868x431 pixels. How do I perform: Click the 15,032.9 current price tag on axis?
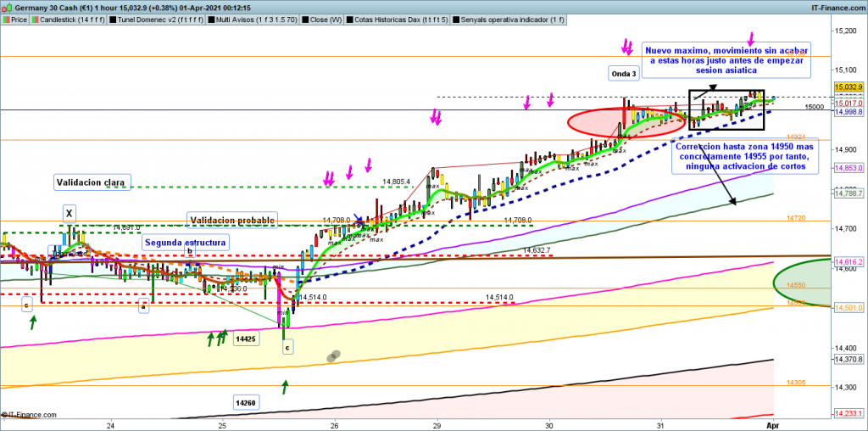(x=848, y=87)
